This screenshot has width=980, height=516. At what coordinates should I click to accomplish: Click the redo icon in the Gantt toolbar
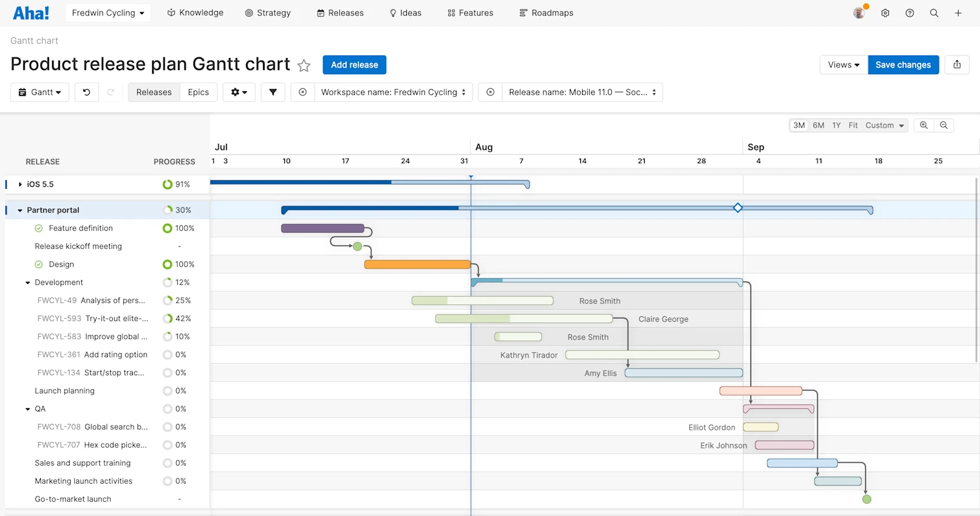[111, 92]
